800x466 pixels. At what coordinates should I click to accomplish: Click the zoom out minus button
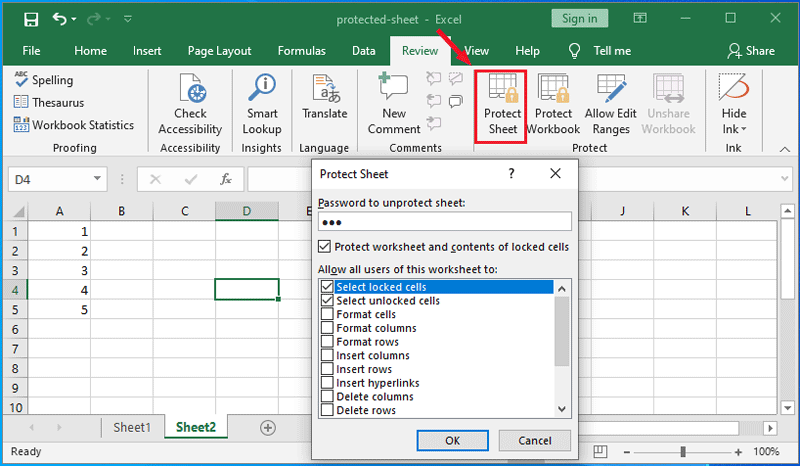click(627, 452)
